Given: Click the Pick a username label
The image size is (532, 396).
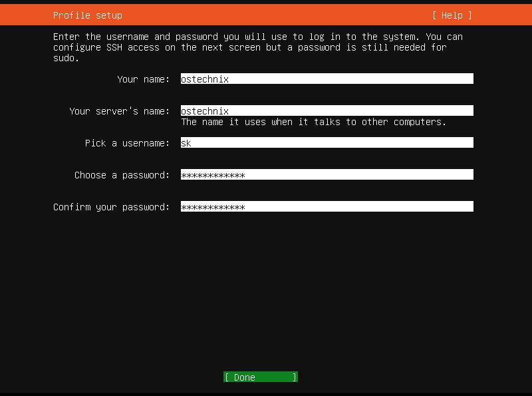Looking at the screenshot, I should [130, 142].
